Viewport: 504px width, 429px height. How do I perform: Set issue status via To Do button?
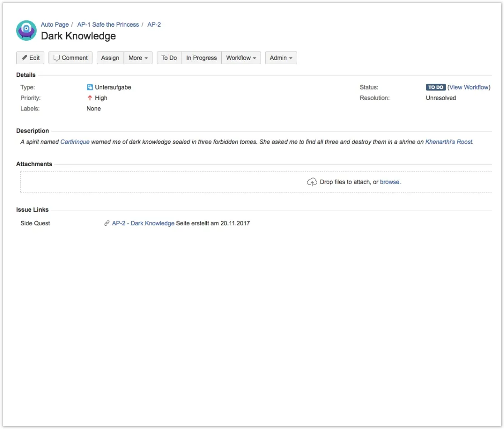169,58
